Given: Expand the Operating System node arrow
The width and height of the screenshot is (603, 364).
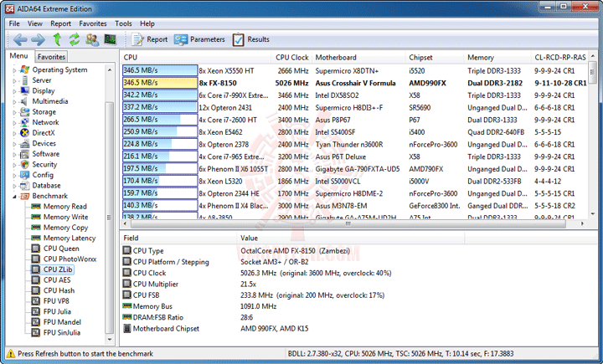Looking at the screenshot, I should [x=14, y=70].
